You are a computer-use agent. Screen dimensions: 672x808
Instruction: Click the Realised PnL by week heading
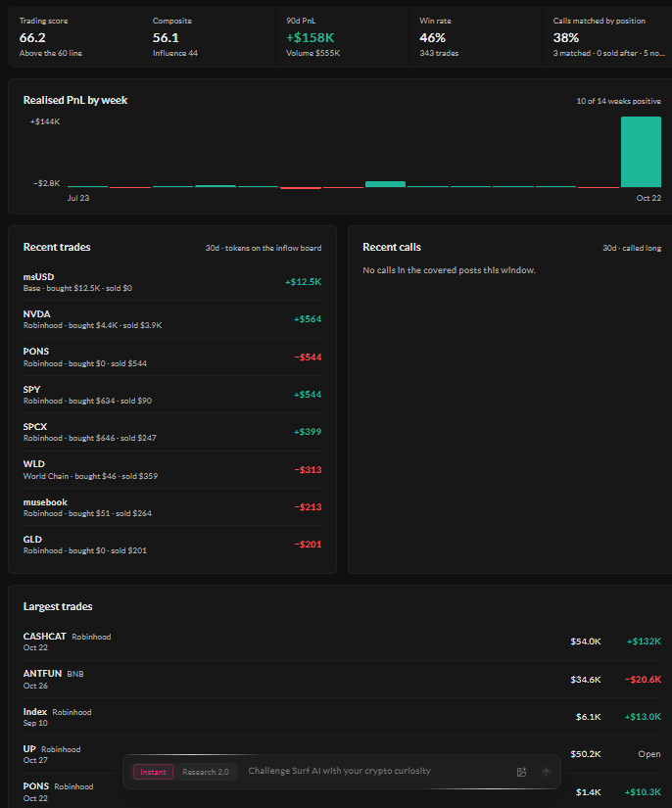point(75,100)
